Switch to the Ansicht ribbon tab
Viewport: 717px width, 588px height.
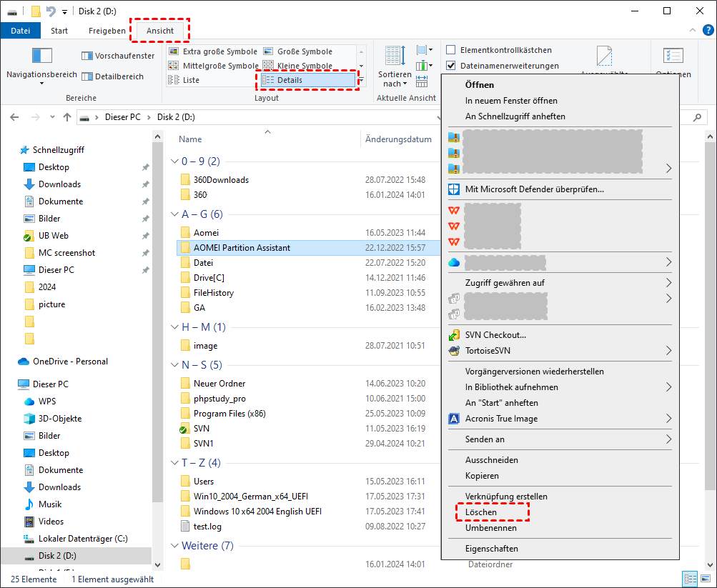(x=159, y=31)
